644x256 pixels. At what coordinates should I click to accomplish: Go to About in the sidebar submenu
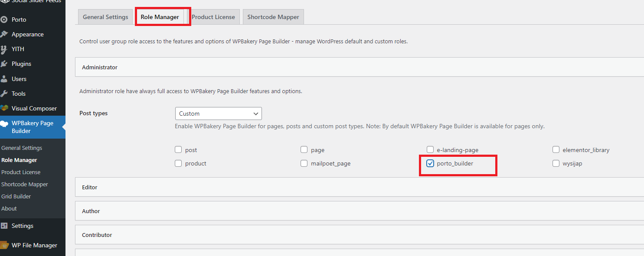[9, 208]
